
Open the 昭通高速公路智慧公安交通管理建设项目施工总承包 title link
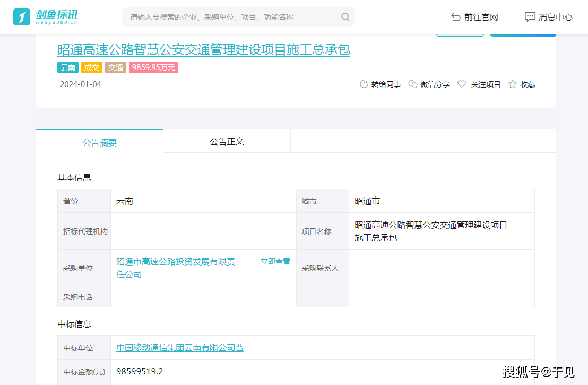click(x=204, y=49)
